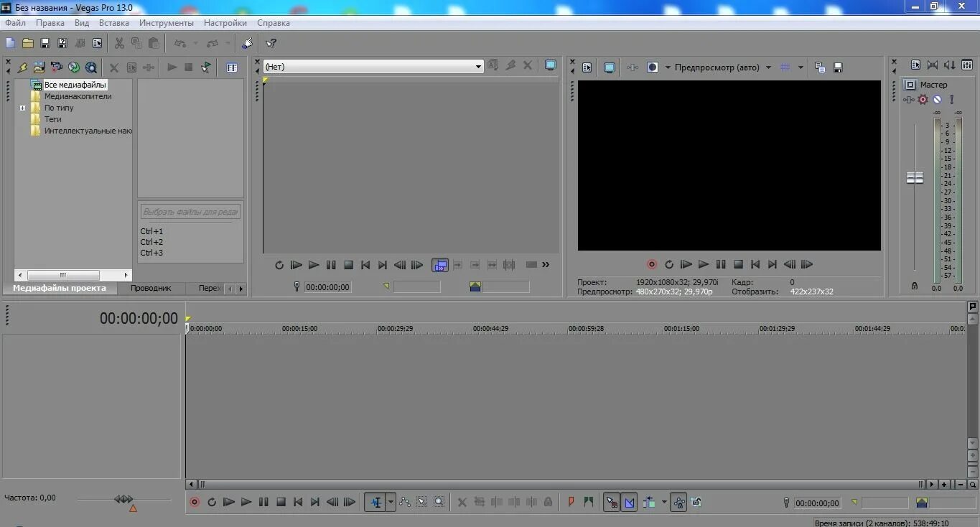Click the Частота playback rate slider
Viewport: 980px width, 527px height.
124,500
